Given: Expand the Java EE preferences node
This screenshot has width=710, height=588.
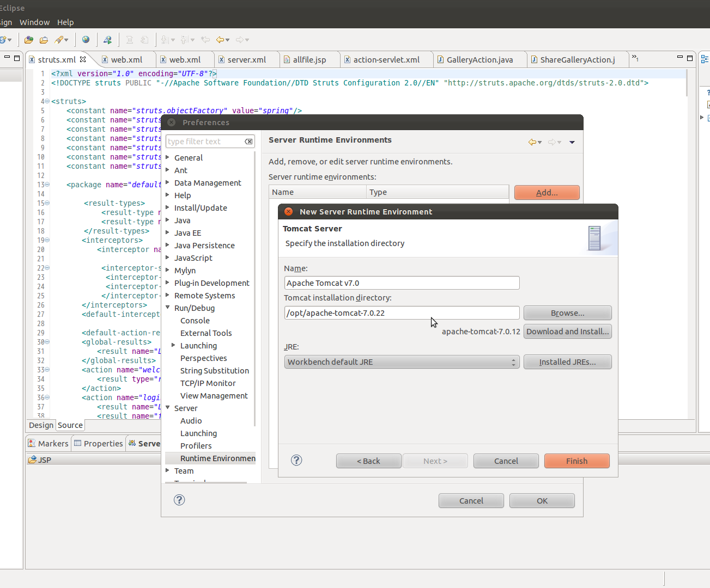Looking at the screenshot, I should [x=168, y=233].
